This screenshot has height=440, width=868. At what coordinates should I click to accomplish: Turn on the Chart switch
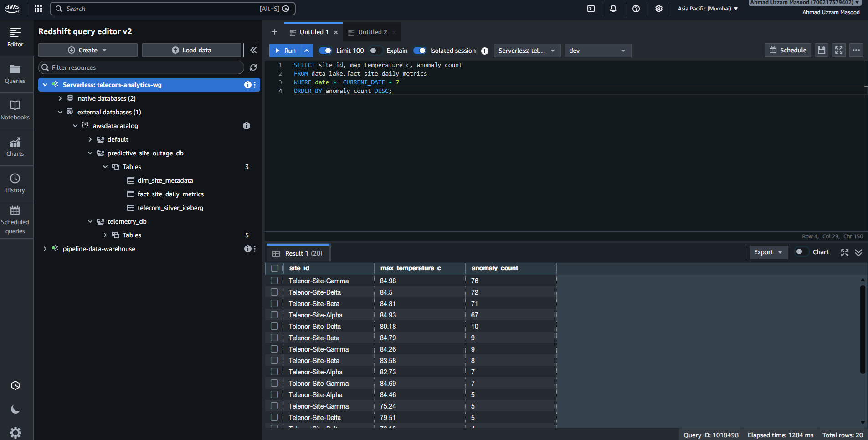(x=801, y=252)
